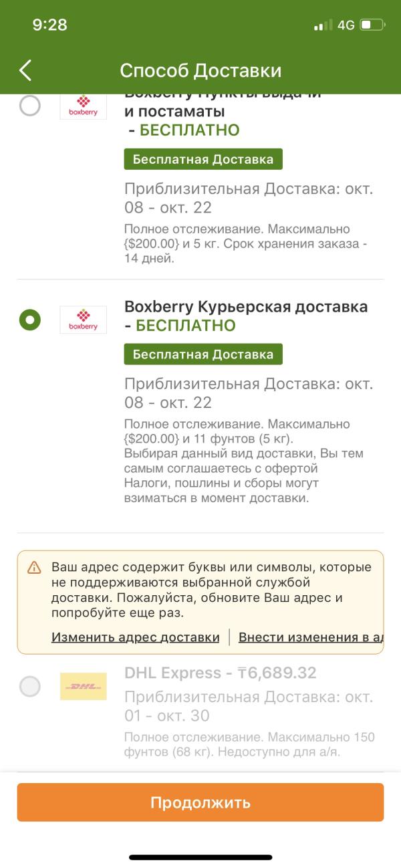Tap Бесплатная Доставка badge under pickup option
This screenshot has height=868, width=401.
(x=203, y=159)
